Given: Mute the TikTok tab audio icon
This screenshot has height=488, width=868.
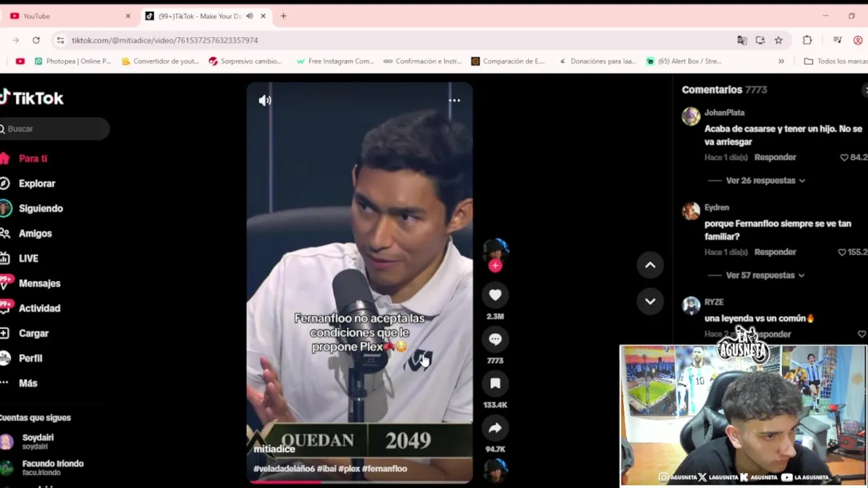Looking at the screenshot, I should [x=250, y=16].
